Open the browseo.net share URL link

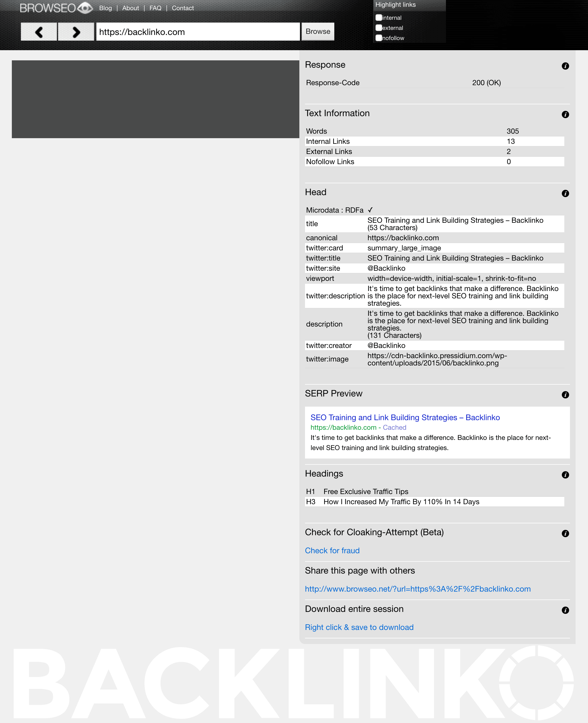point(418,589)
